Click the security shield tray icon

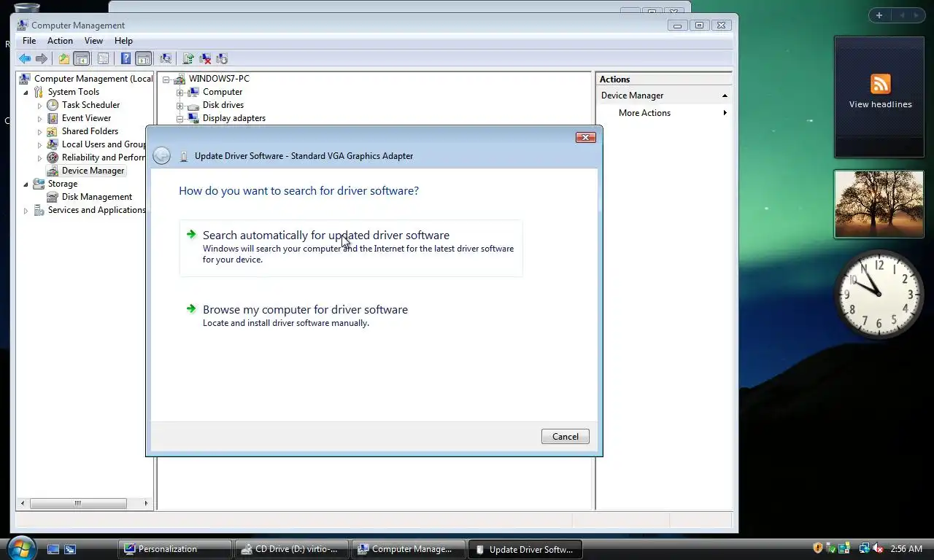[x=818, y=548]
